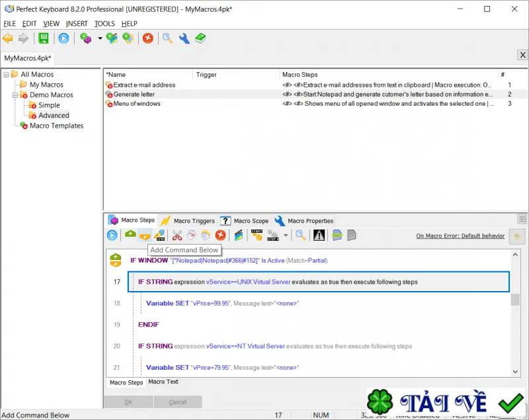Click the blue Run macro icon in top toolbar
This screenshot has height=420, width=529.
tap(63, 38)
